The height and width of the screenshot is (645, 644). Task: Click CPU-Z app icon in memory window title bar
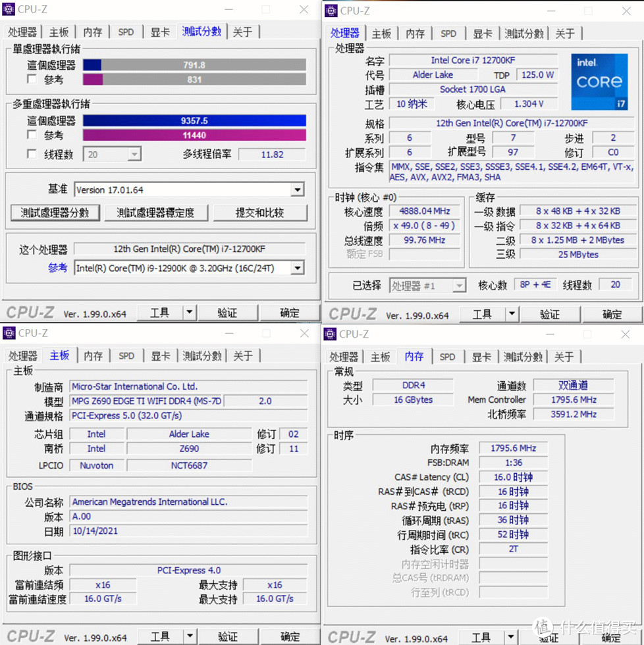click(330, 334)
